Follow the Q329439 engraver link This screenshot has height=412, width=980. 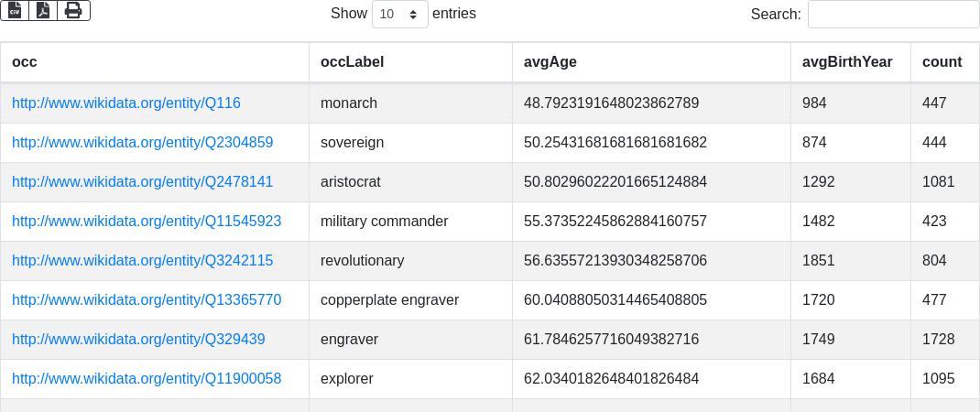(138, 340)
